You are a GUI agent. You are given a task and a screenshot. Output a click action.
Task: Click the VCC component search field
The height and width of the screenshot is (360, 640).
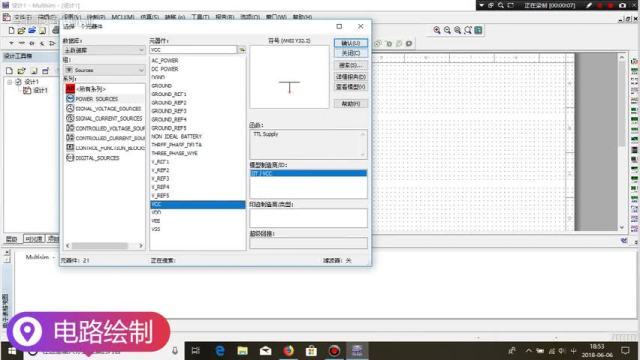[x=193, y=50]
